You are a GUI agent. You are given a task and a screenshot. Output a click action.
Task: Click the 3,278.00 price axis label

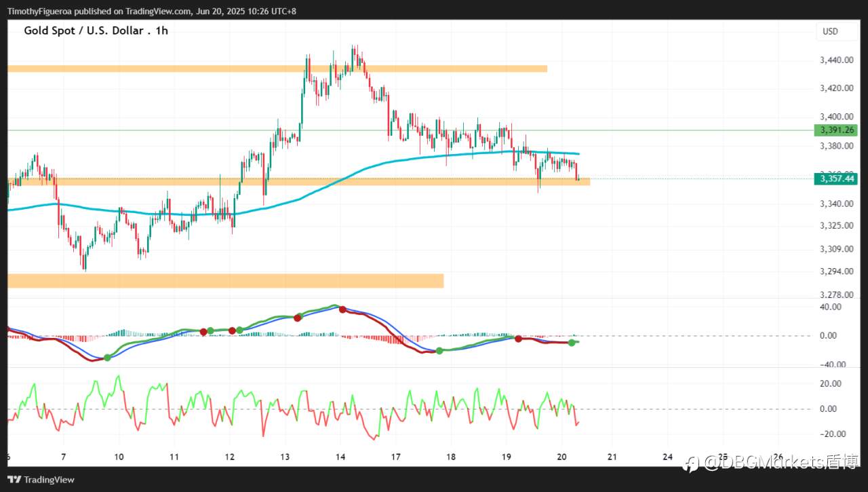click(835, 295)
